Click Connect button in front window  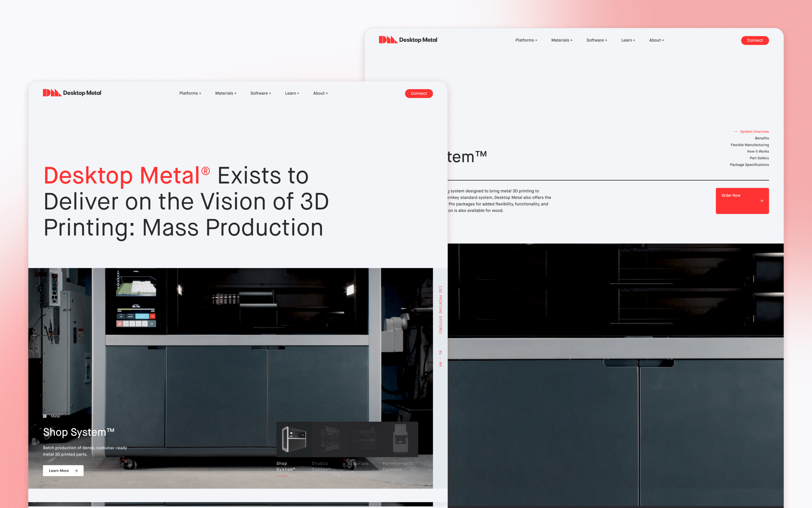tap(419, 93)
